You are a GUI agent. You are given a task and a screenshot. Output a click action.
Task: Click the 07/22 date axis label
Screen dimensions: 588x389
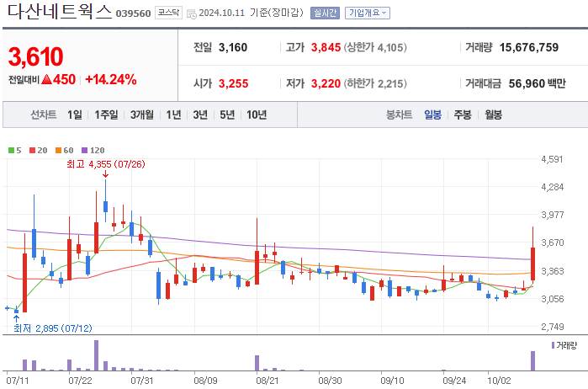80,381
